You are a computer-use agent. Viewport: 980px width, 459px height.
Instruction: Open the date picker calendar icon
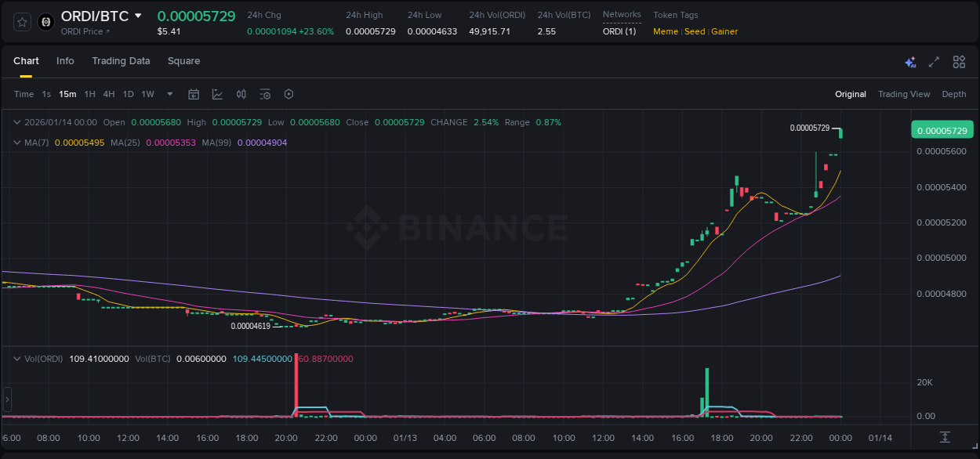[x=194, y=94]
